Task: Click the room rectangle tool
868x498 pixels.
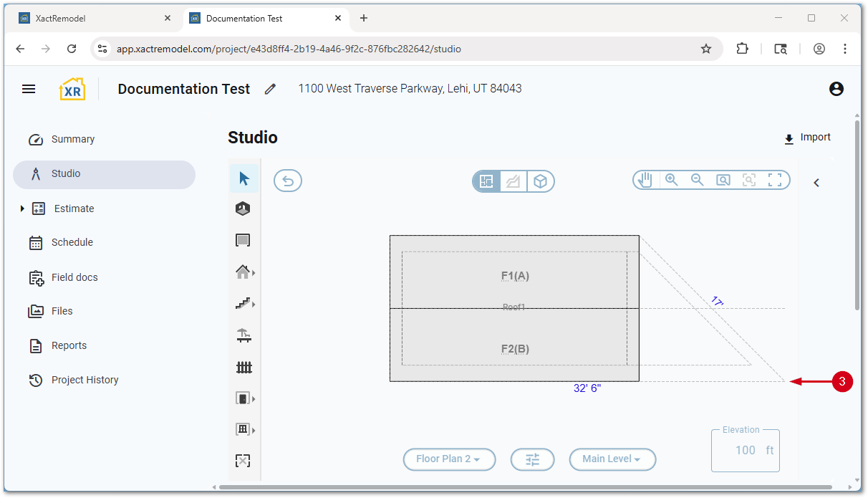Action: coord(243,241)
